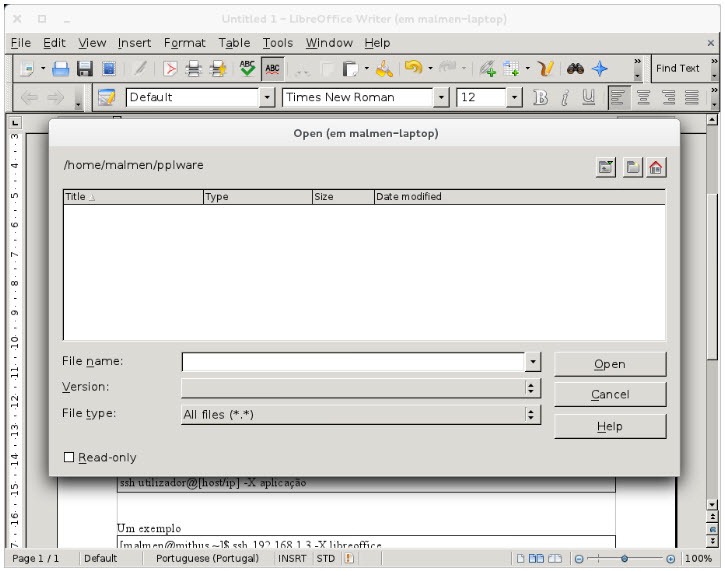Click the Undo arrow icon
This screenshot has height=571, width=725.
point(413,68)
